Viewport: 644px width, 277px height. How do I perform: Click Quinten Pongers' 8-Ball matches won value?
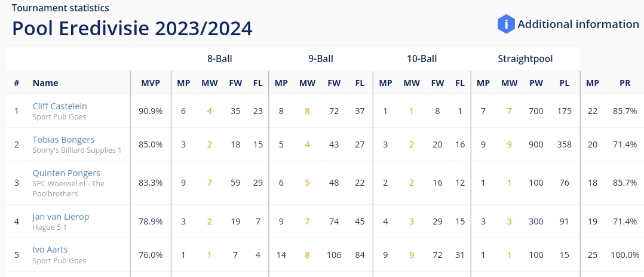[x=210, y=183]
